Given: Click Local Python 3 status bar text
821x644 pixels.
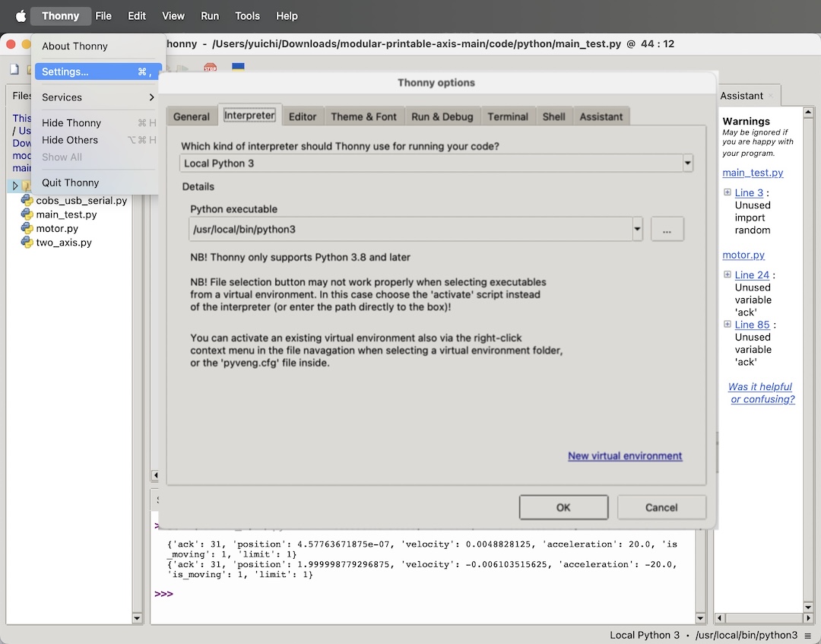Looking at the screenshot, I should click(x=645, y=635).
